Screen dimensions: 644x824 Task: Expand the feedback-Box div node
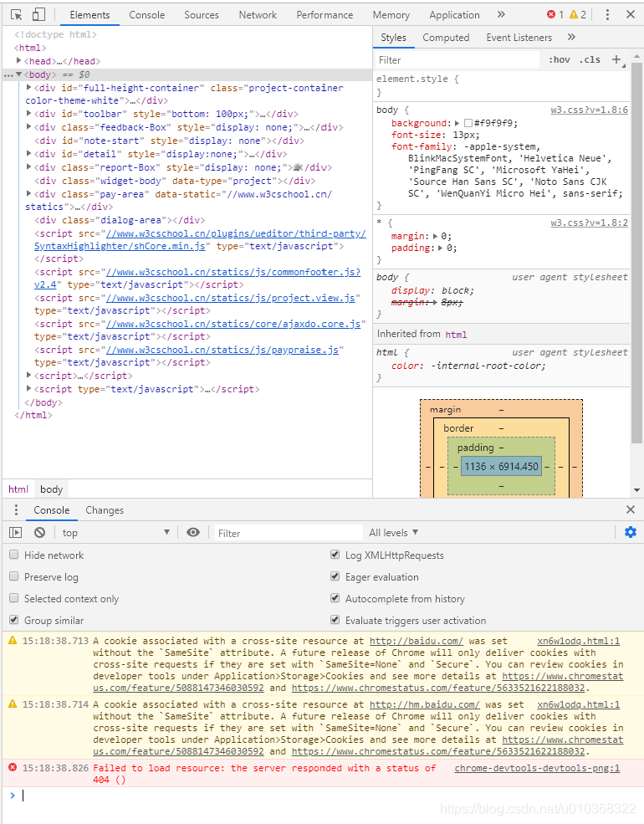tap(29, 126)
